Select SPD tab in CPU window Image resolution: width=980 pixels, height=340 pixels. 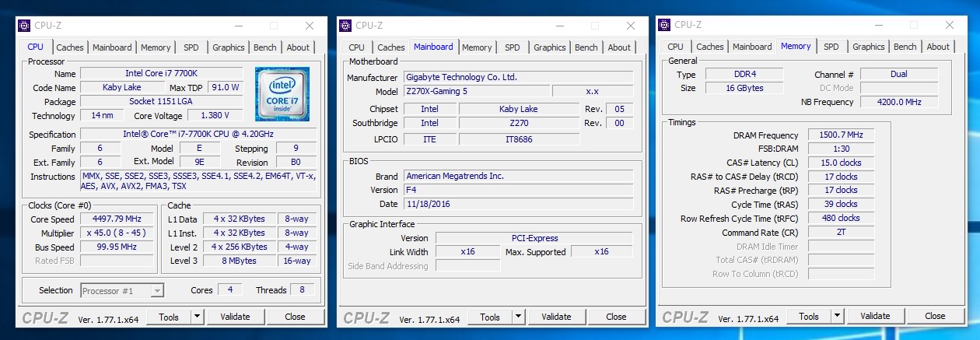(191, 47)
